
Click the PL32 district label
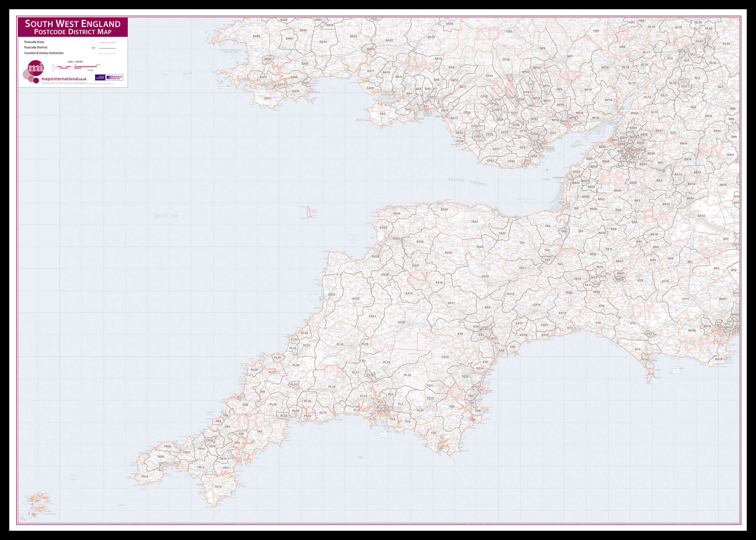click(306, 346)
